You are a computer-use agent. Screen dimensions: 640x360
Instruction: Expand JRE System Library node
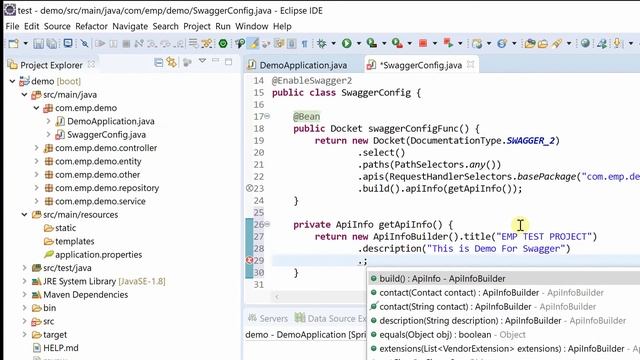click(x=24, y=282)
